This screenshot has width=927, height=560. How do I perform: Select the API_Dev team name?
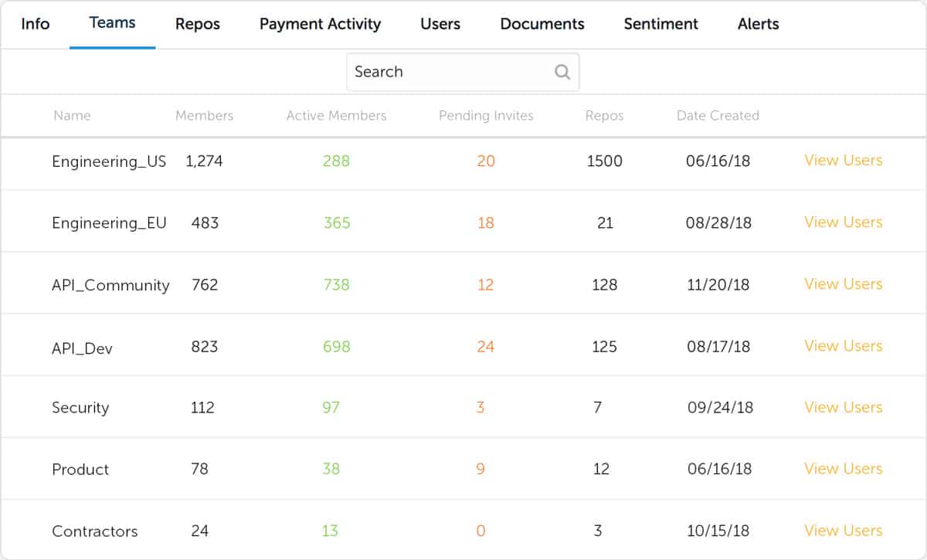pos(82,348)
